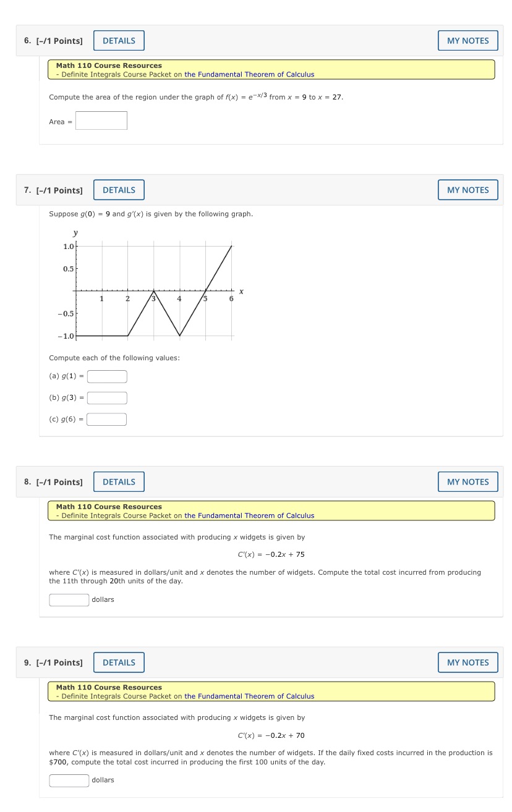Viewport: 512px width, 812px height.
Task: Click the dollars answer box in question 8
Action: tap(69, 599)
